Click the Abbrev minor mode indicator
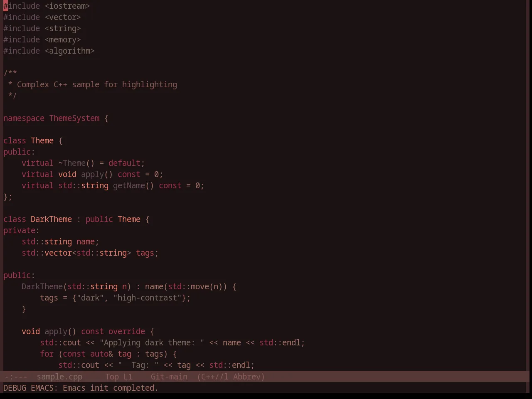Viewport: 532px width, 399px height. 249,377
